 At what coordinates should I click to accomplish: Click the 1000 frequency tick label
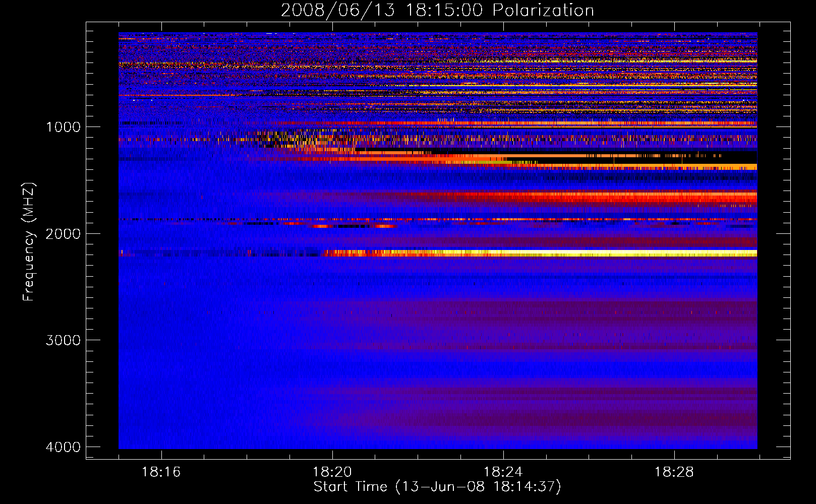63,127
